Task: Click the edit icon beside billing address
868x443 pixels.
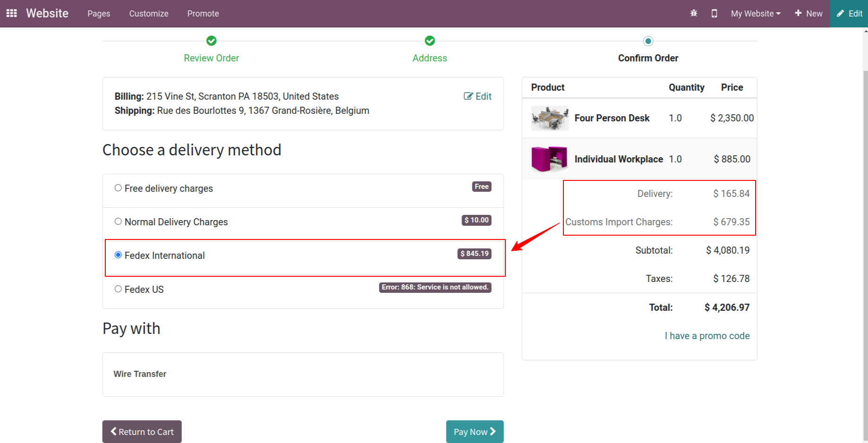Action: pyautogui.click(x=468, y=96)
